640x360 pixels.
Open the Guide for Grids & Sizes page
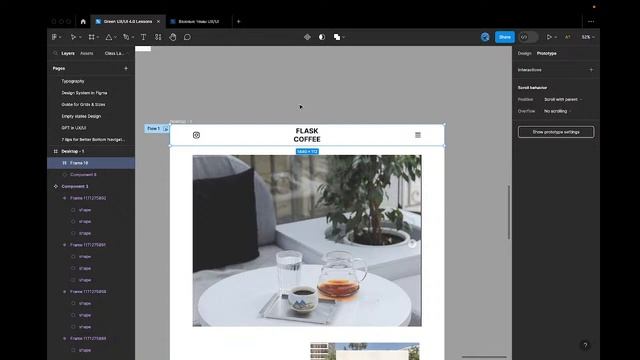[83, 104]
